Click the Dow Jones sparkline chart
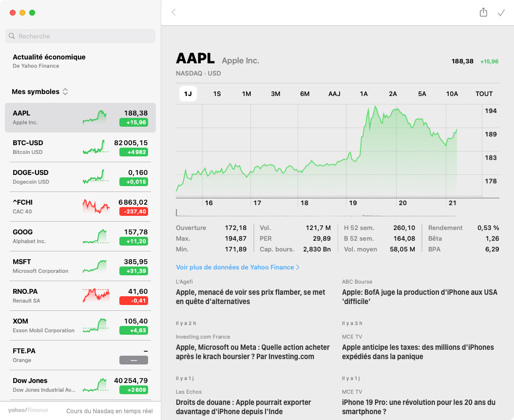Screen dimensions: 514x420 coord(95,384)
